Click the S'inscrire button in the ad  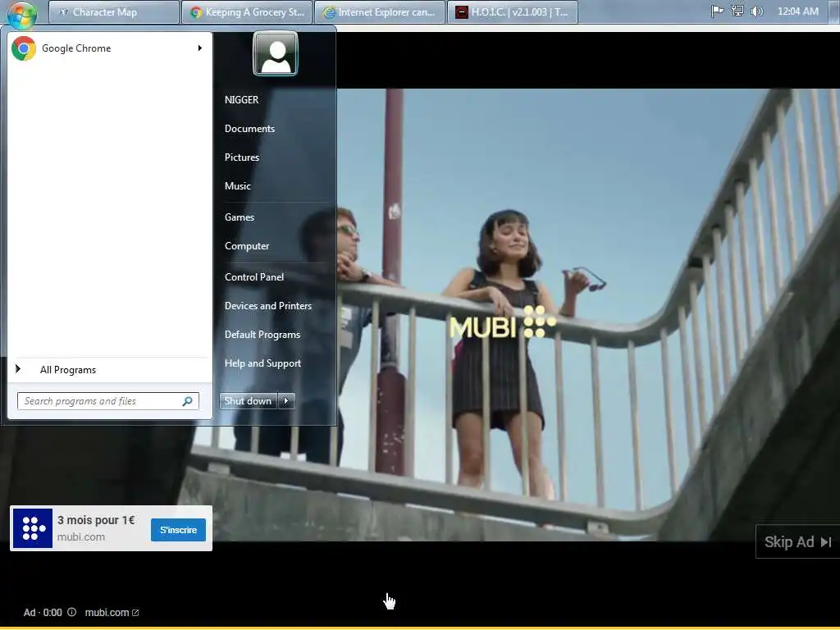(x=178, y=531)
